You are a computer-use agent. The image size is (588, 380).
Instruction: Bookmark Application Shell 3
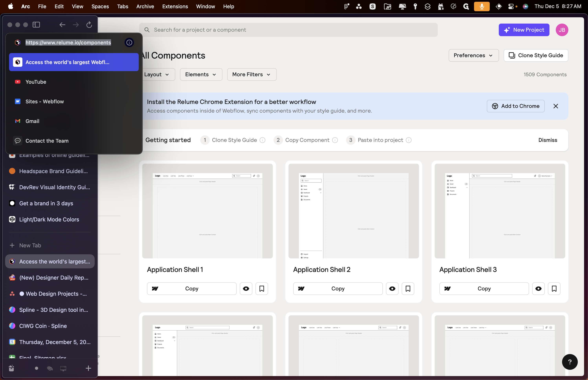coord(554,288)
